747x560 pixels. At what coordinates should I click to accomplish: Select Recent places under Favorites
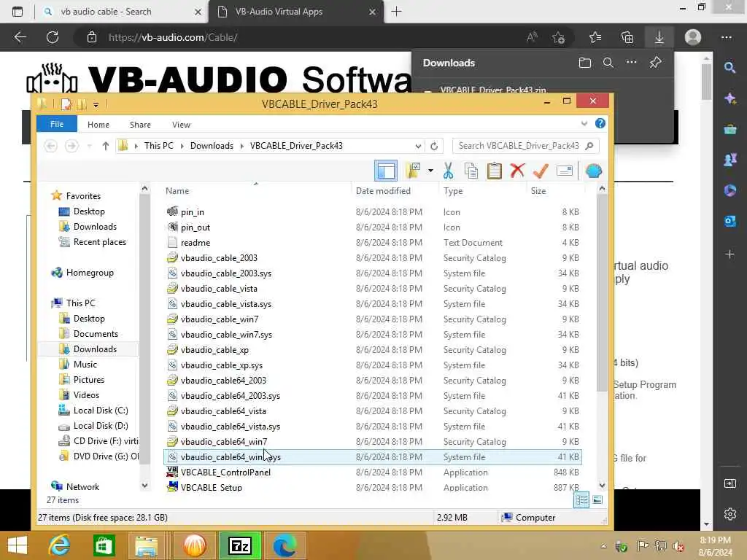point(99,242)
